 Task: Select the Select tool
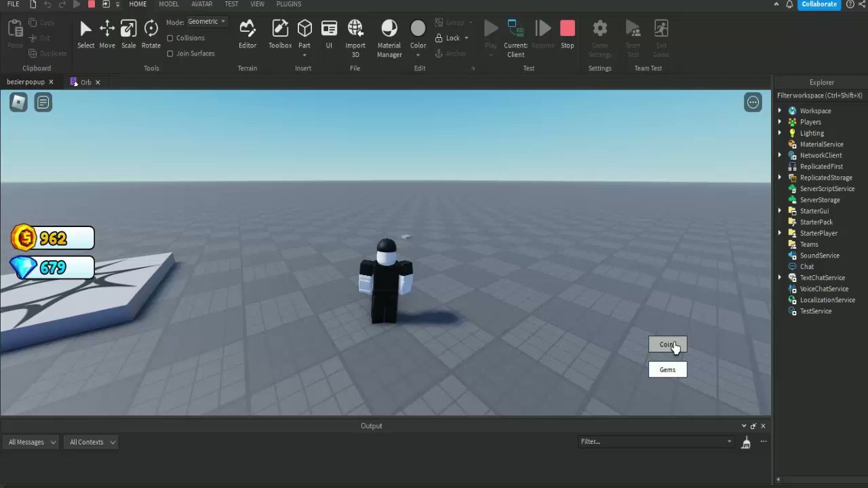point(85,35)
